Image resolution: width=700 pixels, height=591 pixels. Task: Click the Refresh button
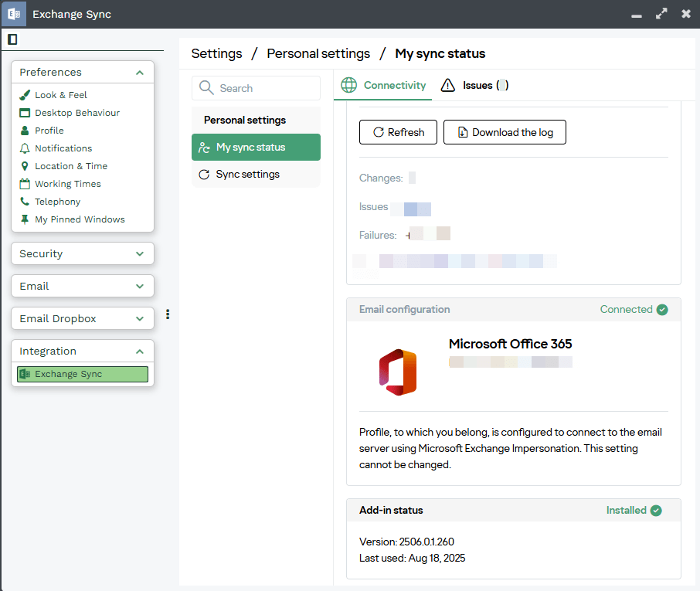[x=398, y=132]
